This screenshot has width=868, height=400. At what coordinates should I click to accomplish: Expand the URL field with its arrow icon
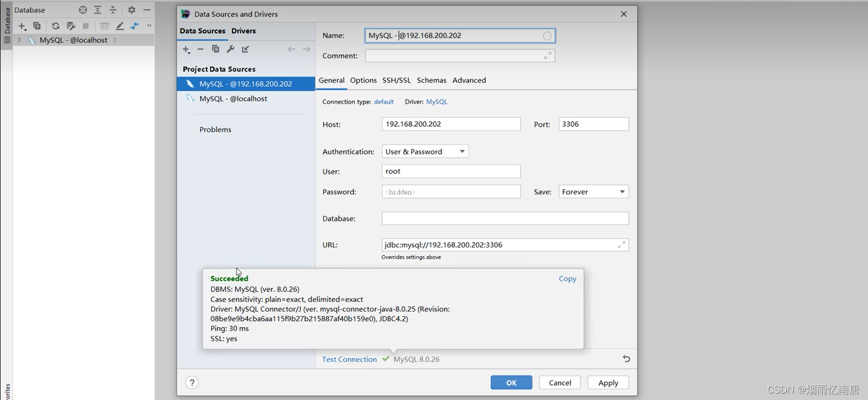pos(622,245)
